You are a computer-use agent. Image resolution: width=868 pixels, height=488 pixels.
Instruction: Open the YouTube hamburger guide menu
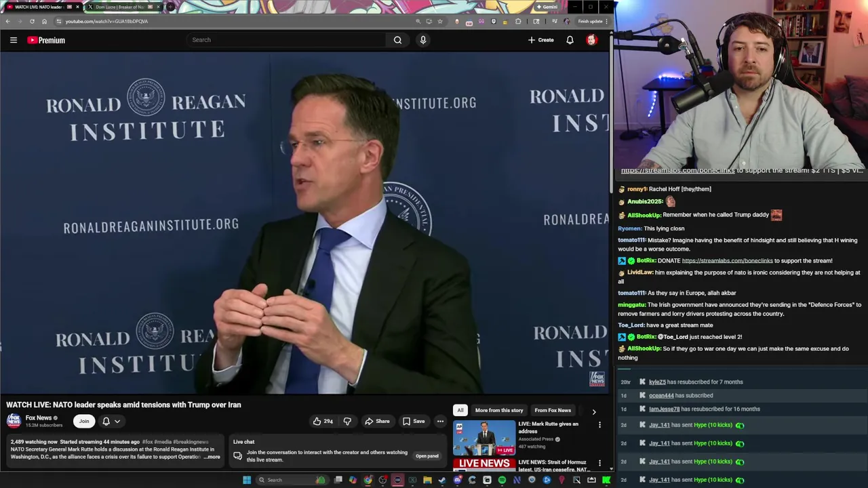[x=13, y=40]
